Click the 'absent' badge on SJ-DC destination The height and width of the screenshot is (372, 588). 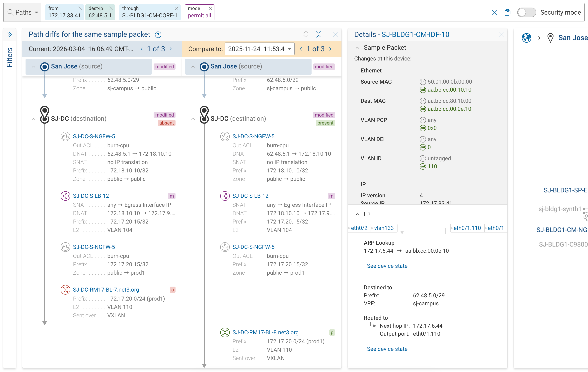(167, 123)
